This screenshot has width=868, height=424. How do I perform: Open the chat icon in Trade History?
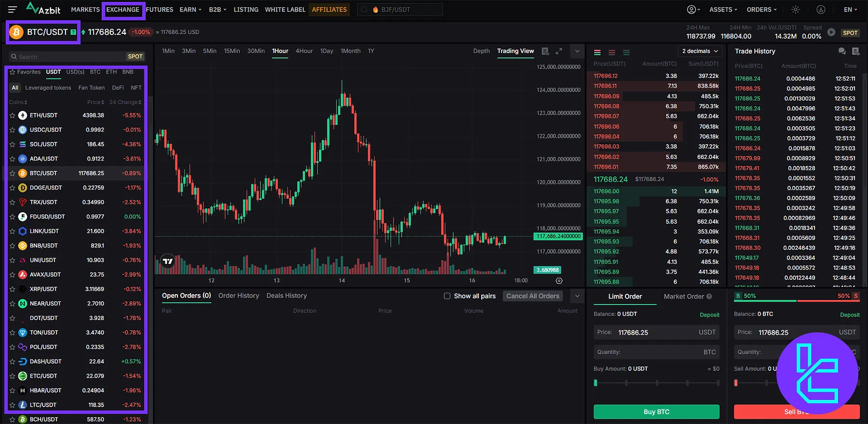842,51
